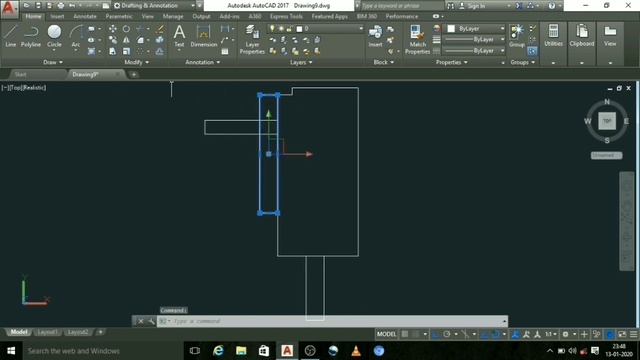This screenshot has height=360, width=640.
Task: Toggle Group selection on/off in Groups panel
Action: coord(532,51)
